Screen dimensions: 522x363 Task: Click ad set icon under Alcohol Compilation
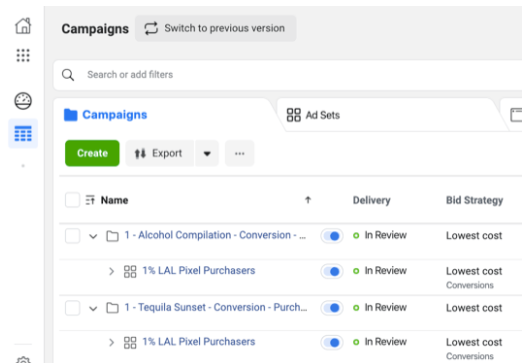(x=130, y=271)
